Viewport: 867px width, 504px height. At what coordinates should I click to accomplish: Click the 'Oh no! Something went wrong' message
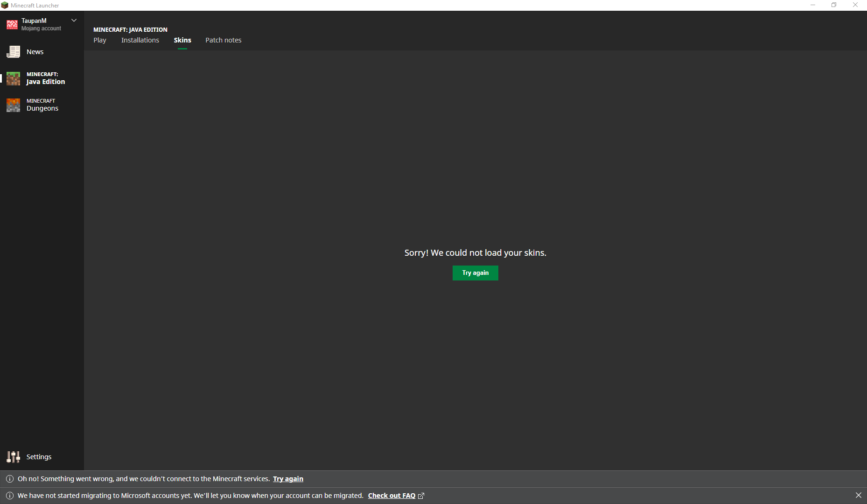pyautogui.click(x=144, y=479)
